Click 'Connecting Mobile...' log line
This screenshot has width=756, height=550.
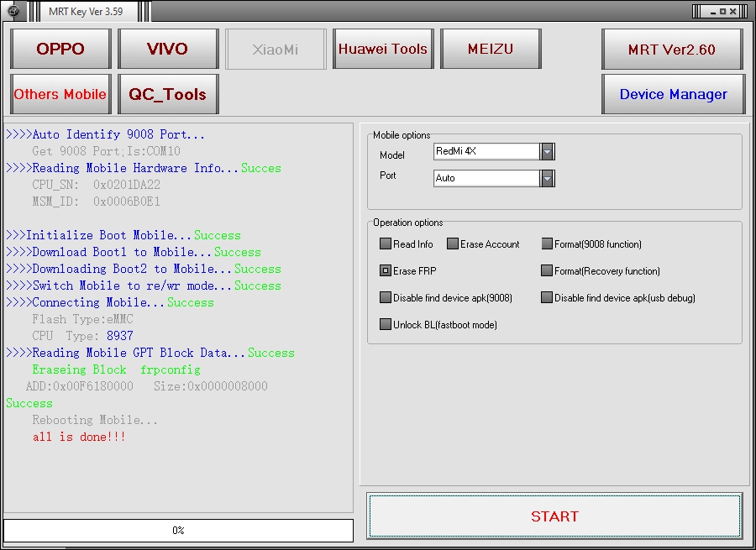(110, 303)
